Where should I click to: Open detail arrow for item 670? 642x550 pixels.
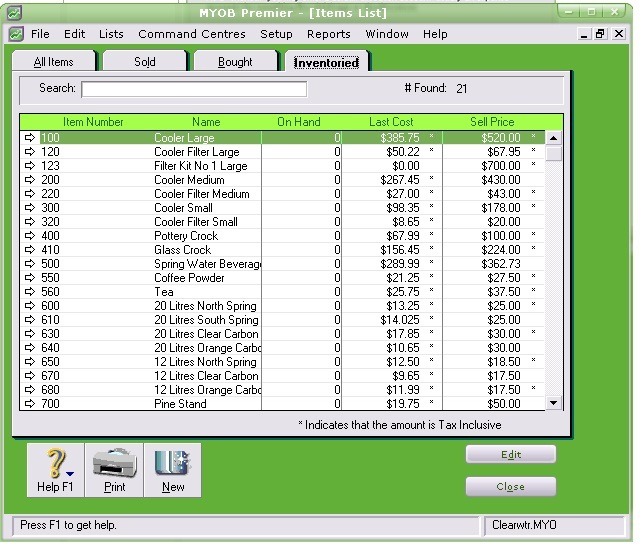tap(30, 376)
